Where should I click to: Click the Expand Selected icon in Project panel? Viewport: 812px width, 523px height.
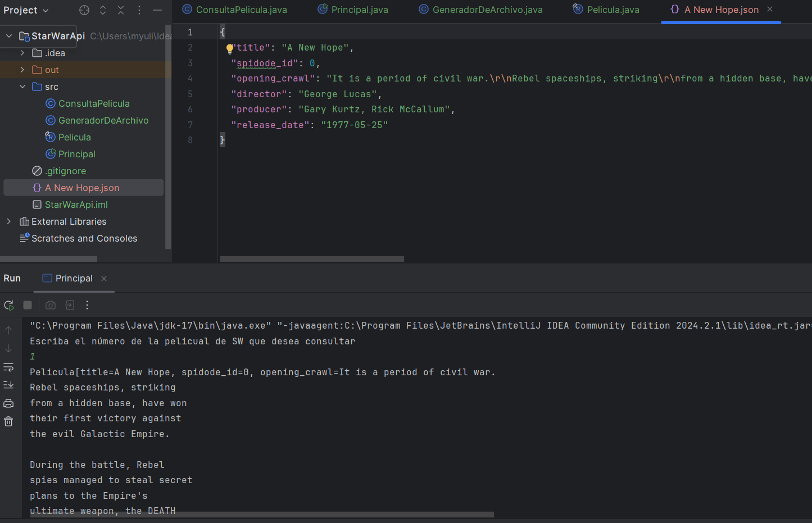coord(103,10)
